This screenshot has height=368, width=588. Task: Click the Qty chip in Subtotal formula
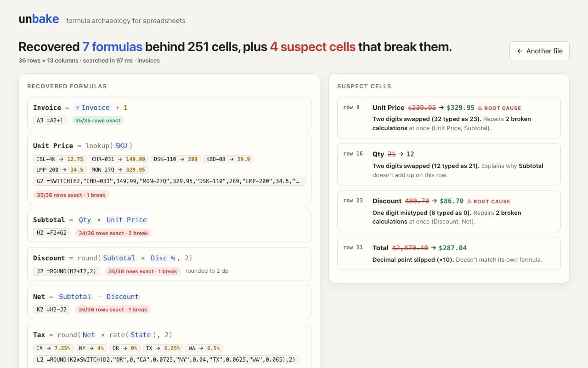[x=85, y=220]
